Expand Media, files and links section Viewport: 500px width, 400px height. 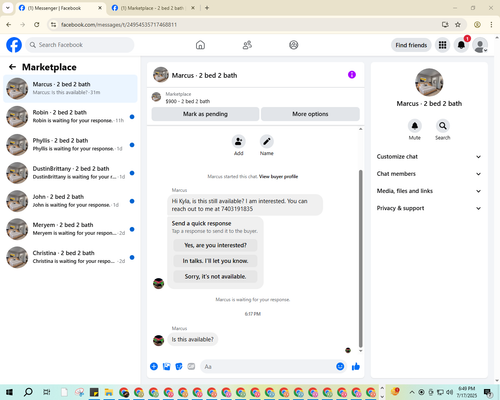coord(429,191)
